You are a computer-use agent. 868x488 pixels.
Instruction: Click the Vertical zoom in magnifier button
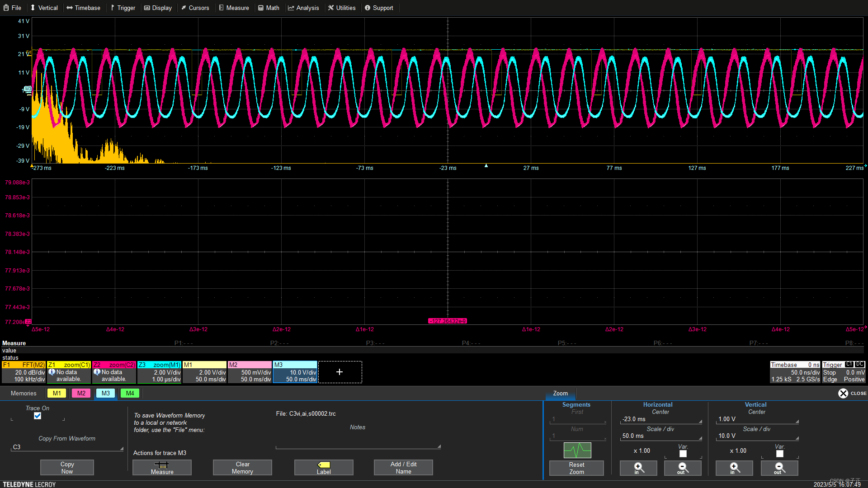[x=734, y=468]
